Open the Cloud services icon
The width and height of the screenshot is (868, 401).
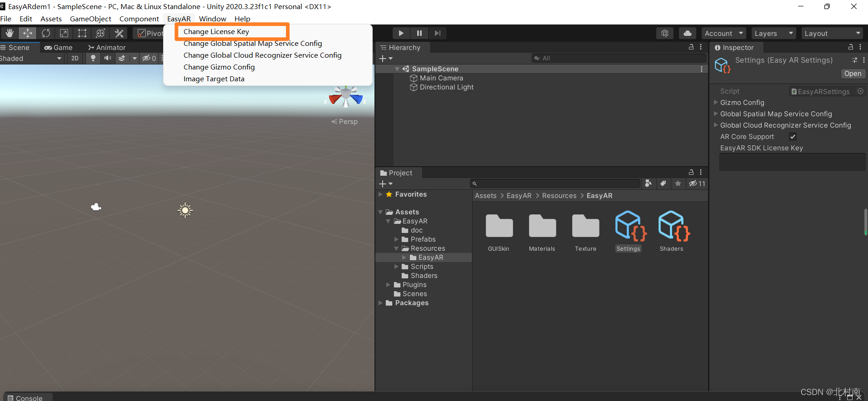click(x=688, y=33)
